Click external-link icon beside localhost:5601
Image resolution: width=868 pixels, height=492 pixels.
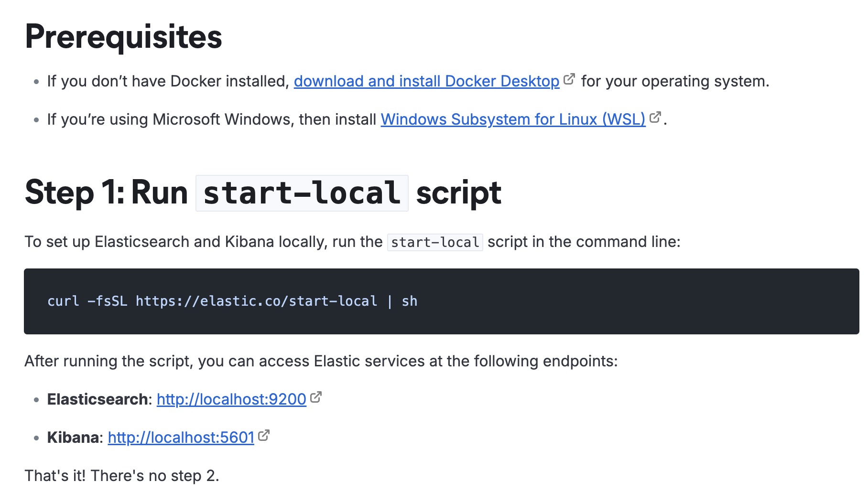pos(264,435)
